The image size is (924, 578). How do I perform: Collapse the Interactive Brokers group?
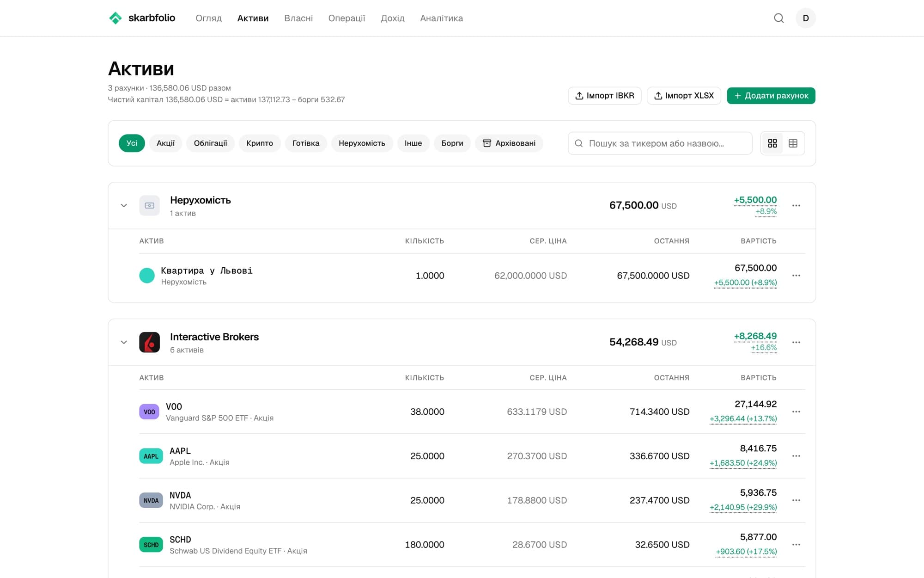click(124, 342)
